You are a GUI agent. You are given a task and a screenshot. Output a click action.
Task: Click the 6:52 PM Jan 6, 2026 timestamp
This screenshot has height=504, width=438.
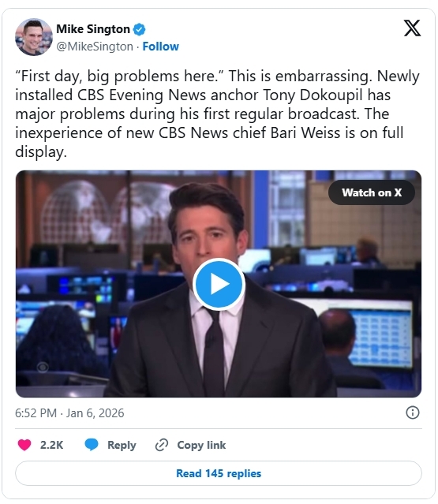(x=69, y=413)
